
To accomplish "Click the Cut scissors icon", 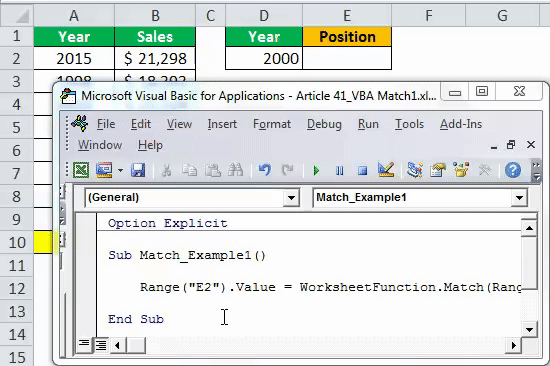I will click(166, 171).
